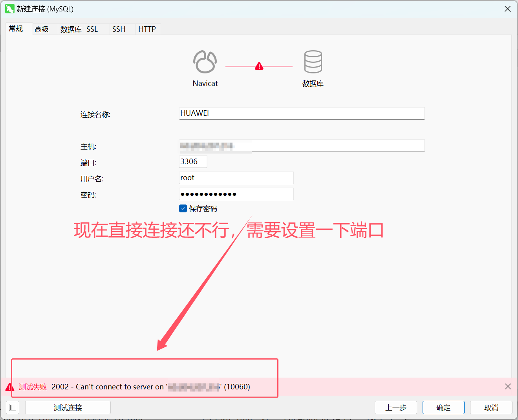Click the 新建连接 (MySQL) window title
Image resolution: width=518 pixels, height=420 pixels.
(45, 9)
